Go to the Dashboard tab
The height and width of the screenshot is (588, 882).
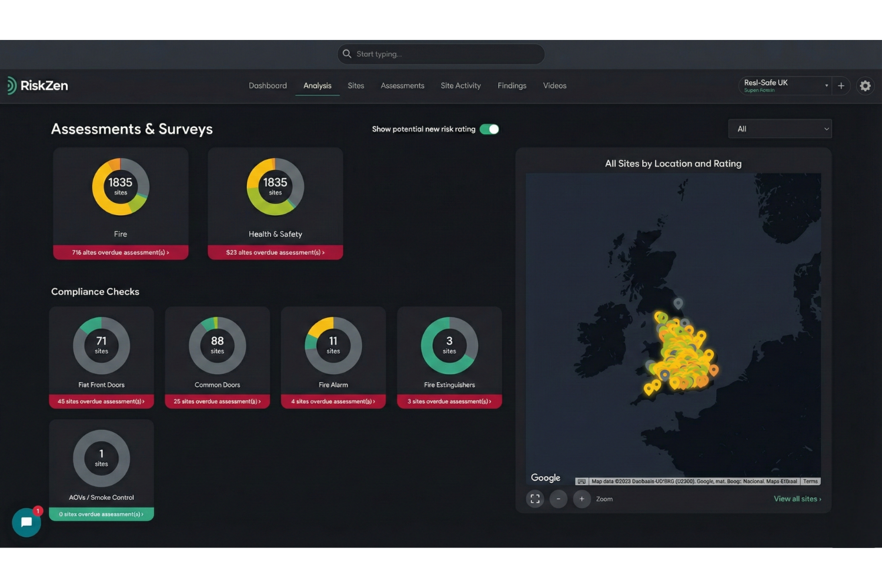(268, 86)
